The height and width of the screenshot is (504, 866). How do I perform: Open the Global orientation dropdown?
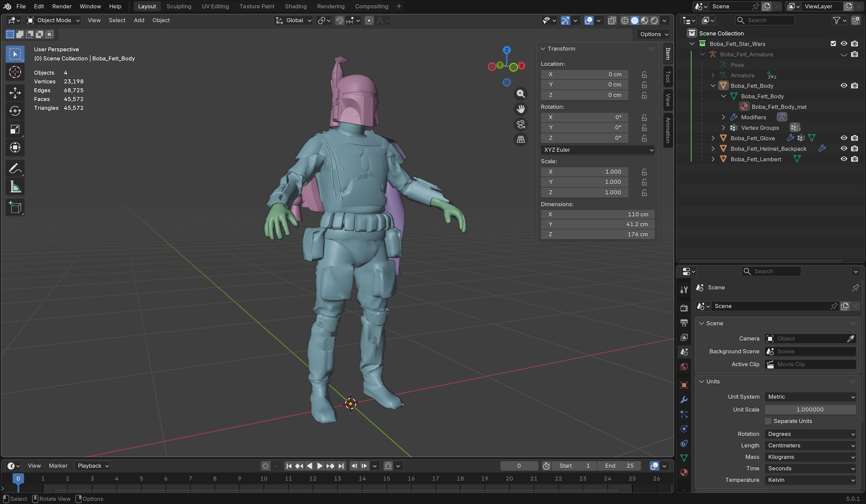click(x=294, y=20)
